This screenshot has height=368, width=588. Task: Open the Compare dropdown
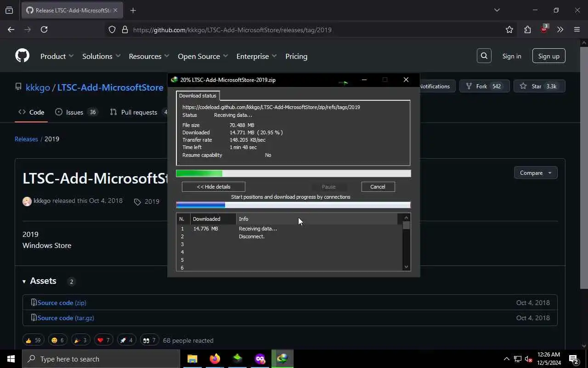[536, 173]
